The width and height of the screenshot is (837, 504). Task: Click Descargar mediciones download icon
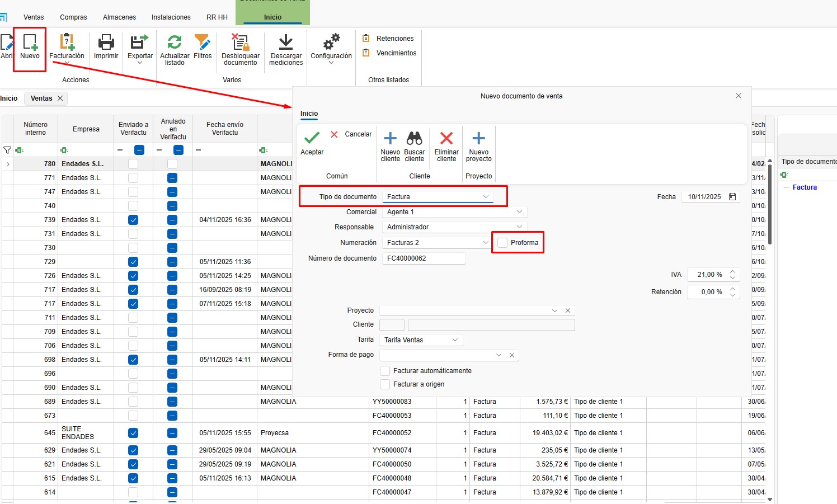click(286, 43)
